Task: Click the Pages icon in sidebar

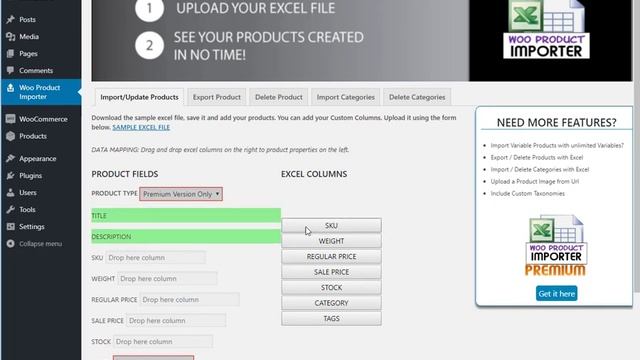Action: pyautogui.click(x=11, y=53)
